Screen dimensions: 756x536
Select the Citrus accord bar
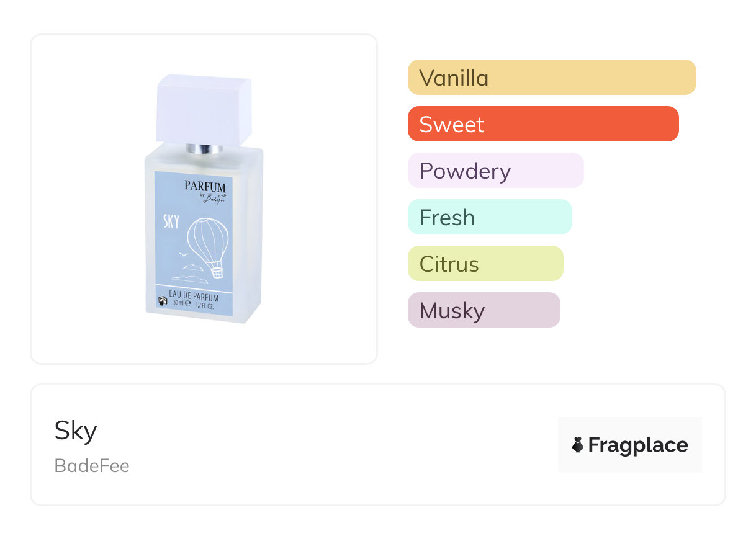click(485, 264)
